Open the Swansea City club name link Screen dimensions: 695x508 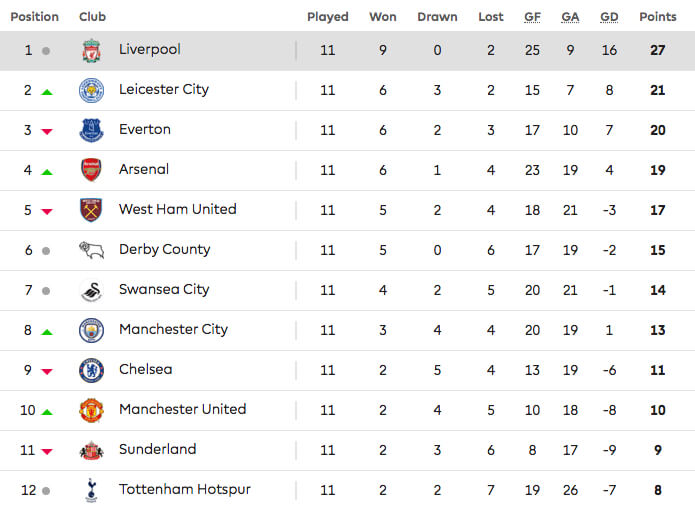(x=164, y=289)
